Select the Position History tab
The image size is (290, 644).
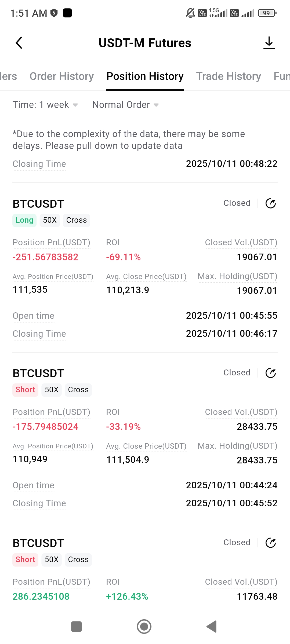pos(145,76)
